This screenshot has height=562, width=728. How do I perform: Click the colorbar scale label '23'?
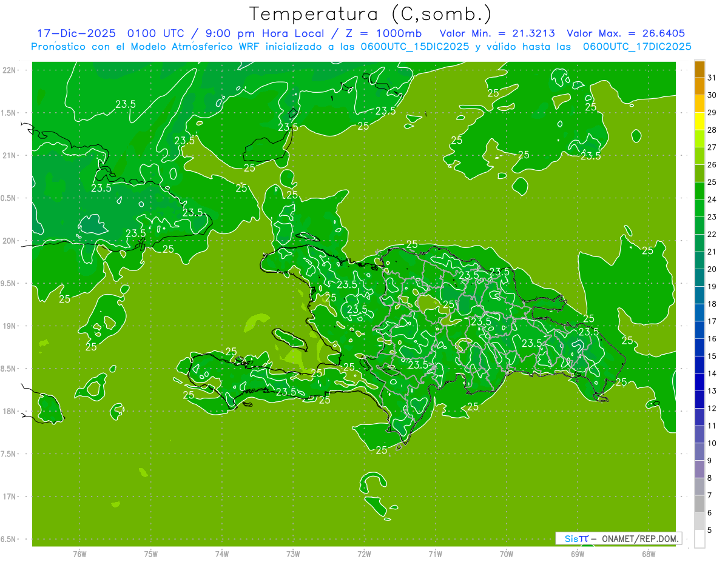(712, 217)
